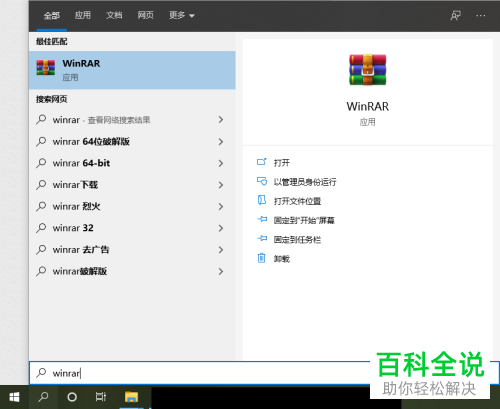500x409 pixels.
Task: Choose 固定到"开始"屏幕
Action: point(304,220)
